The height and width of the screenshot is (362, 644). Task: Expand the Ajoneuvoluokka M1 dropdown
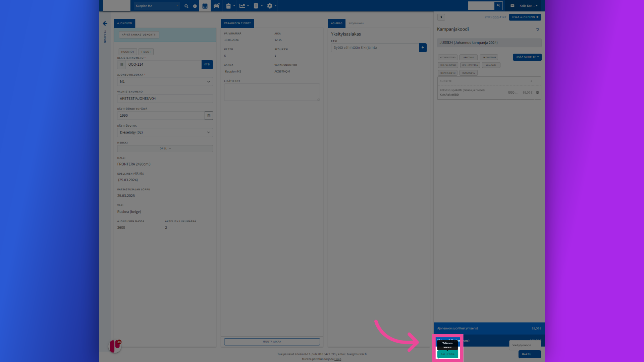click(x=165, y=82)
